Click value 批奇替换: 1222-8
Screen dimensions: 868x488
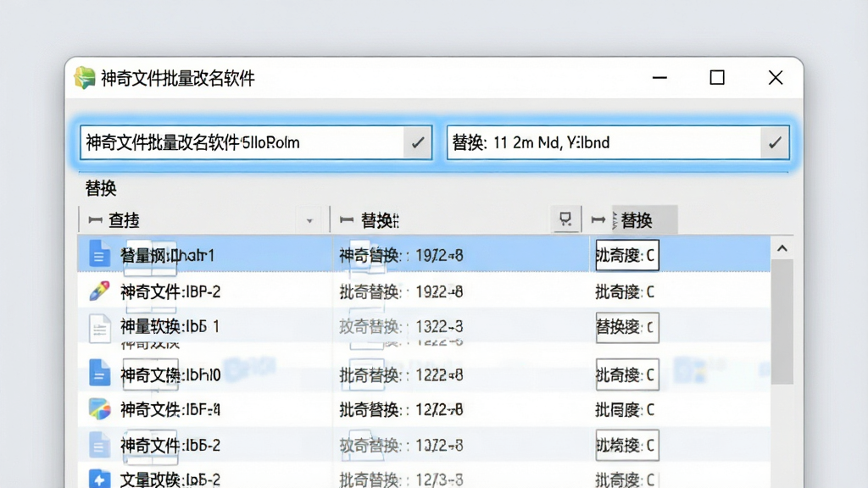point(401,375)
